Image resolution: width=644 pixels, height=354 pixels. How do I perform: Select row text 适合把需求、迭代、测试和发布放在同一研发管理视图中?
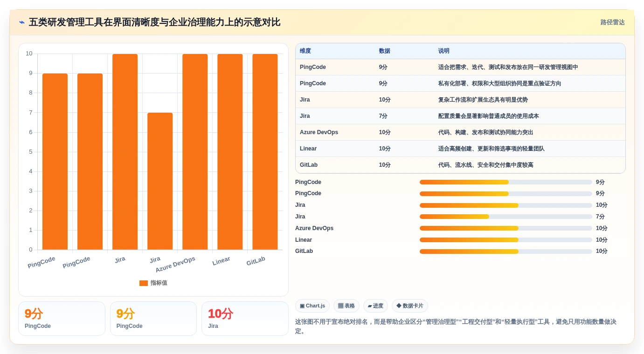pyautogui.click(x=508, y=68)
